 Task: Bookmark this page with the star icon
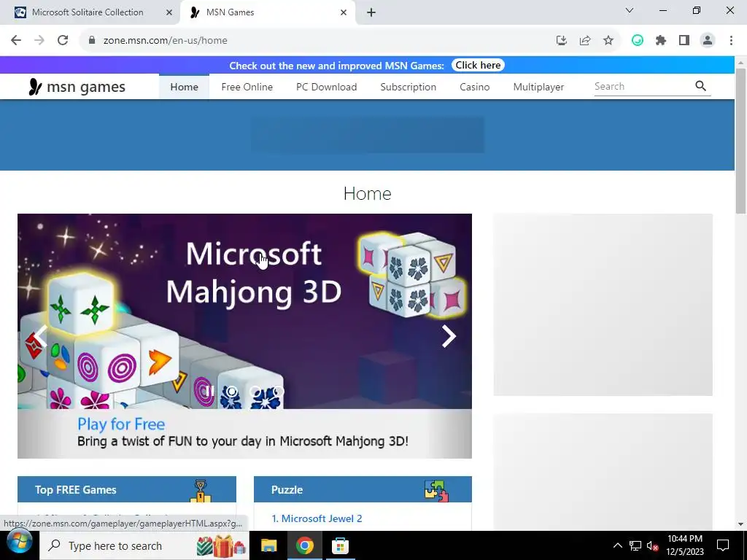point(608,41)
